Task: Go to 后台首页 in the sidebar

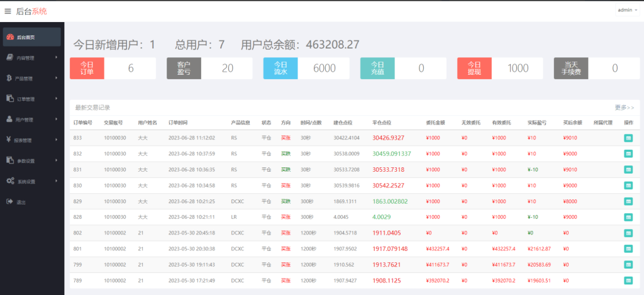Action: coord(32,37)
